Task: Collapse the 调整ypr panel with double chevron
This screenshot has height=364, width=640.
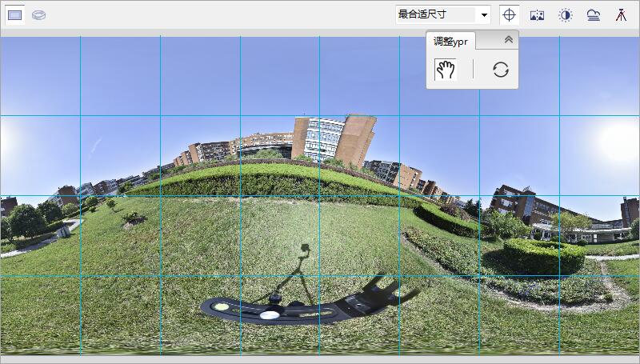Action: pyautogui.click(x=508, y=39)
